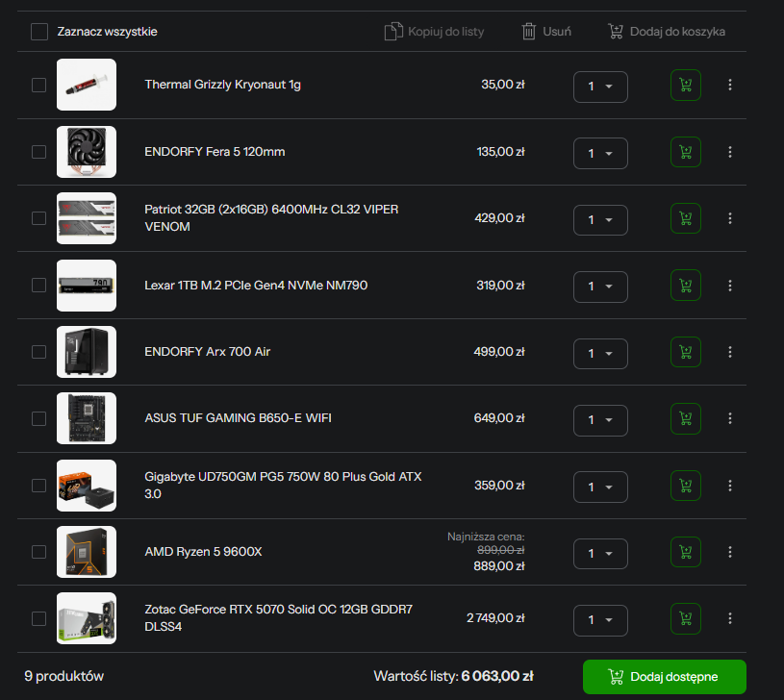Add Zotac RTX 5070 to cart

[686, 618]
